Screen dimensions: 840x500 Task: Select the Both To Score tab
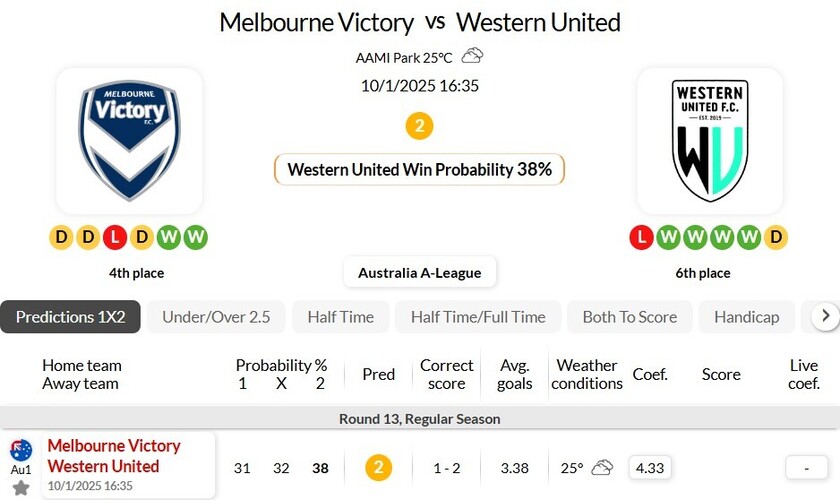pos(629,317)
